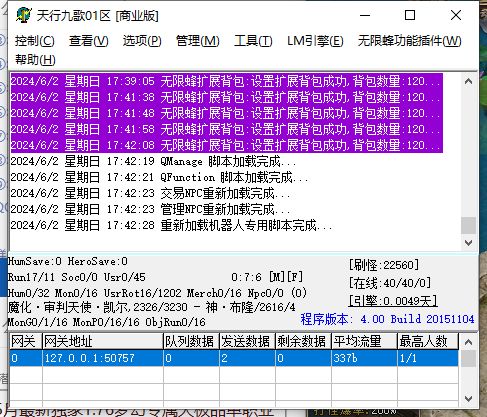Open the 工具(T) menu
The image size is (487, 417).
tap(253, 41)
